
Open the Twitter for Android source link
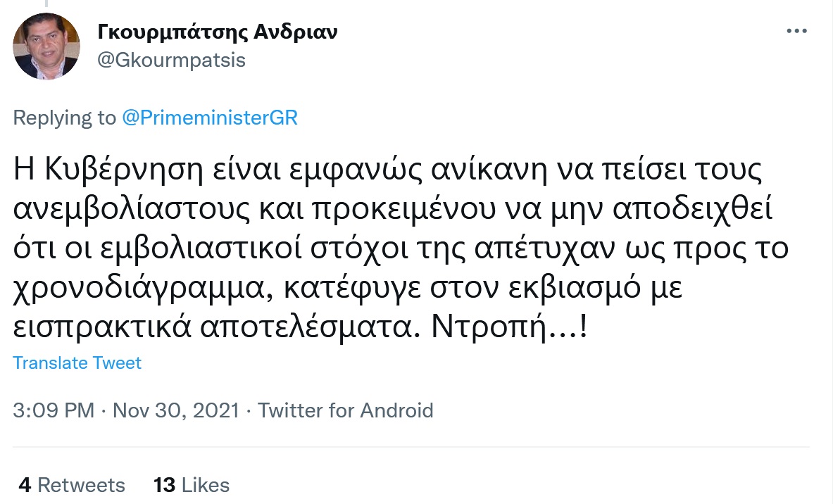(x=345, y=410)
